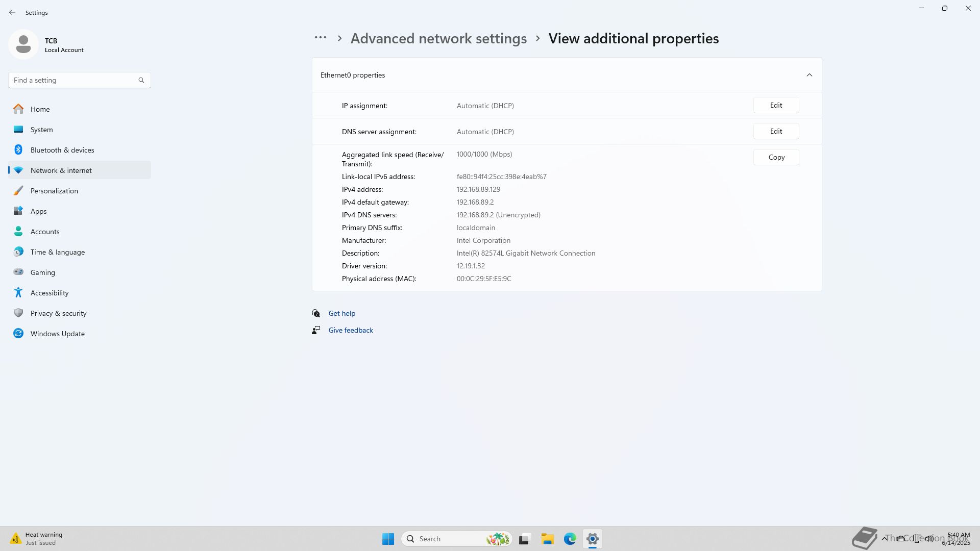Collapse the Ethernet0 properties section

[x=809, y=75]
